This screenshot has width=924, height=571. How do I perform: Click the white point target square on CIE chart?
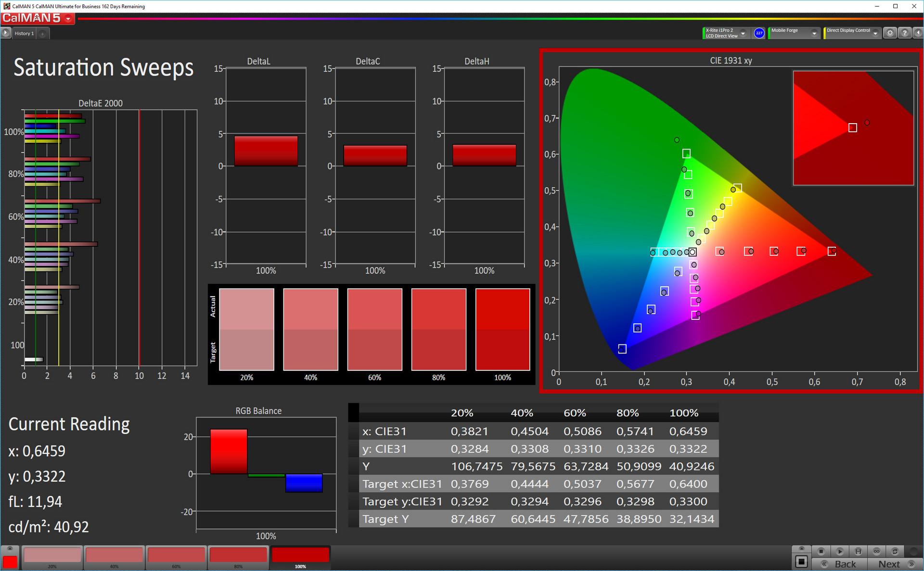[x=692, y=252]
